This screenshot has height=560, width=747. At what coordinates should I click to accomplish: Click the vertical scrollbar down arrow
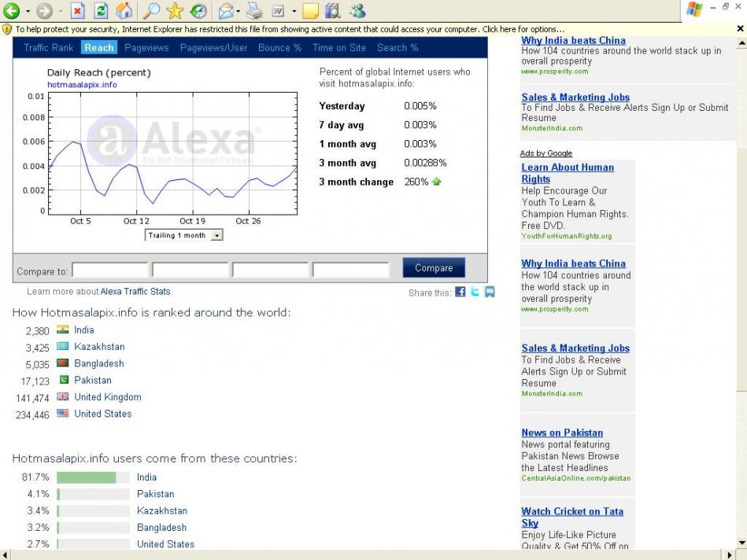coord(741,543)
